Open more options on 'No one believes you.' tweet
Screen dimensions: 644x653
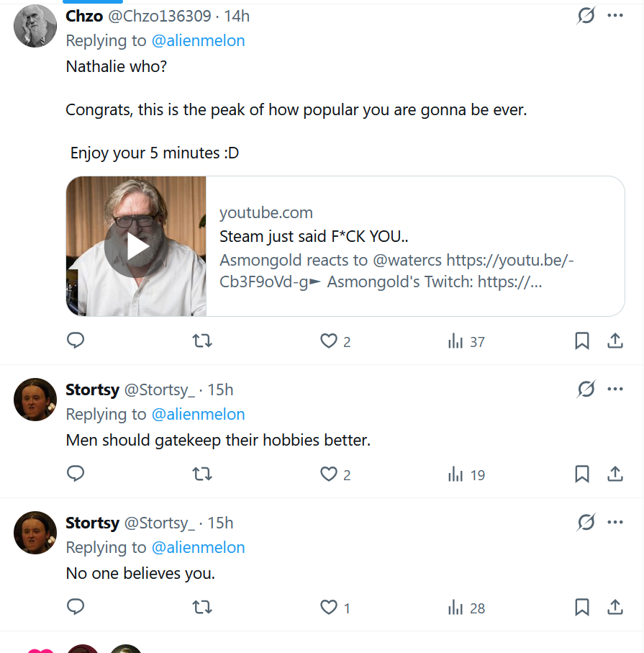pyautogui.click(x=615, y=523)
